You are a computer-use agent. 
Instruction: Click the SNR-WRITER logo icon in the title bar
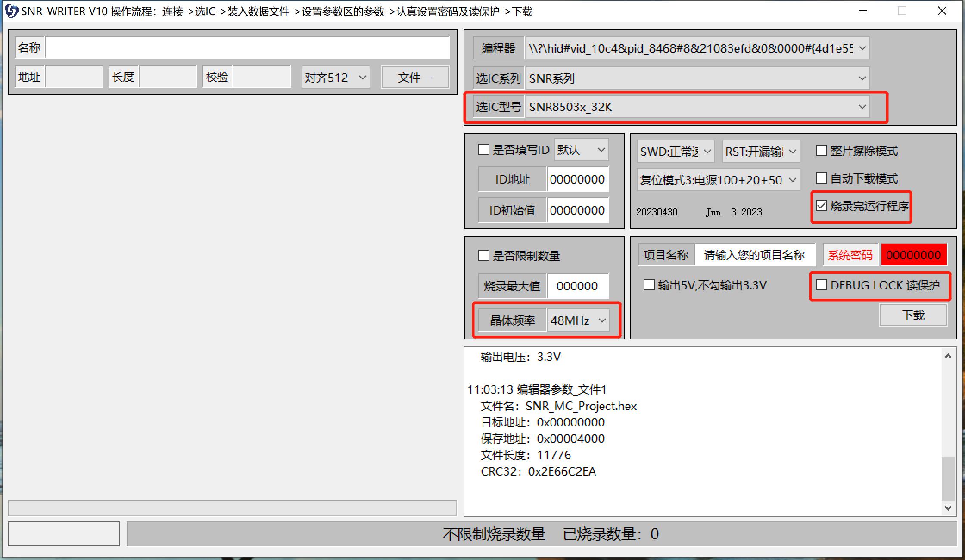click(12, 11)
